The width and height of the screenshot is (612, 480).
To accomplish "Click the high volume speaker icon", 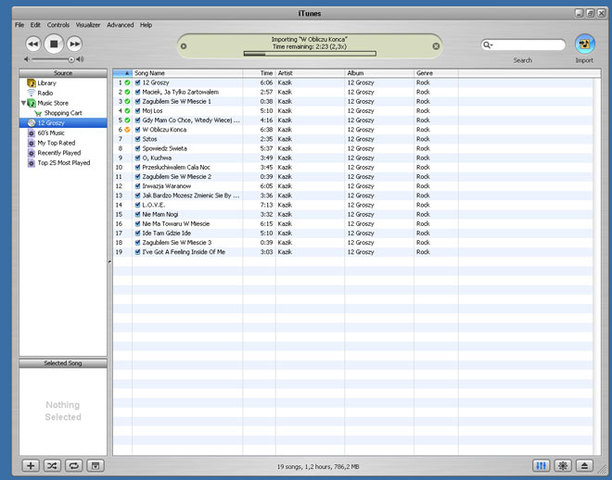I will pos(80,59).
